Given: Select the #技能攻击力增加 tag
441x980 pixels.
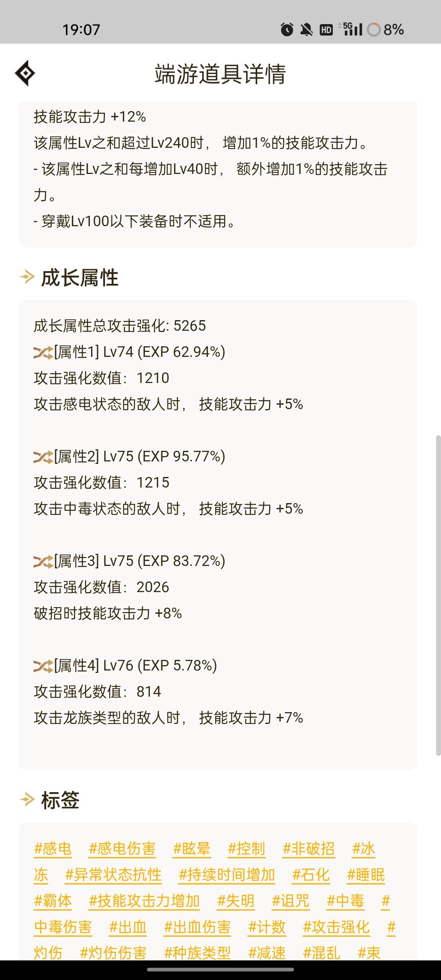Looking at the screenshot, I should click(x=144, y=901).
